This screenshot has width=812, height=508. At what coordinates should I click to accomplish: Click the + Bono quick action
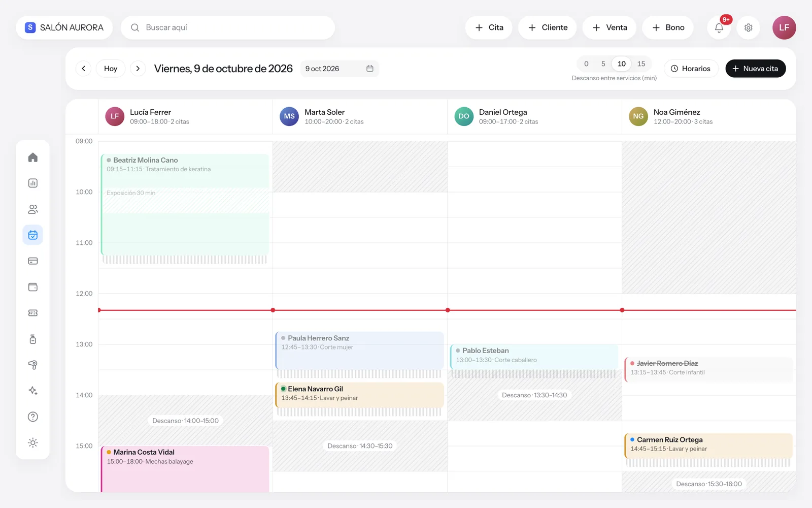click(668, 27)
